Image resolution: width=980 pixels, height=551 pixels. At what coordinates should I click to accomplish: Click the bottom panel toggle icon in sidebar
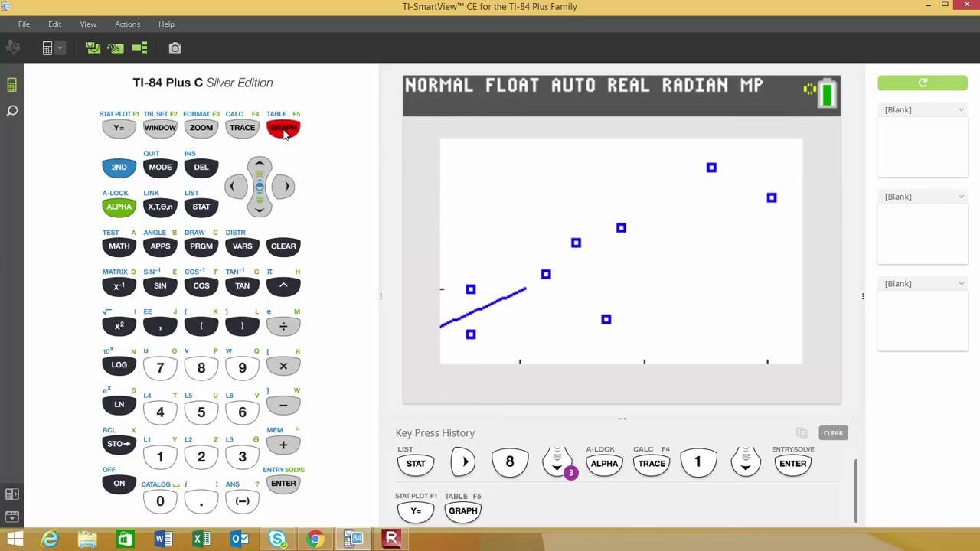[12, 517]
